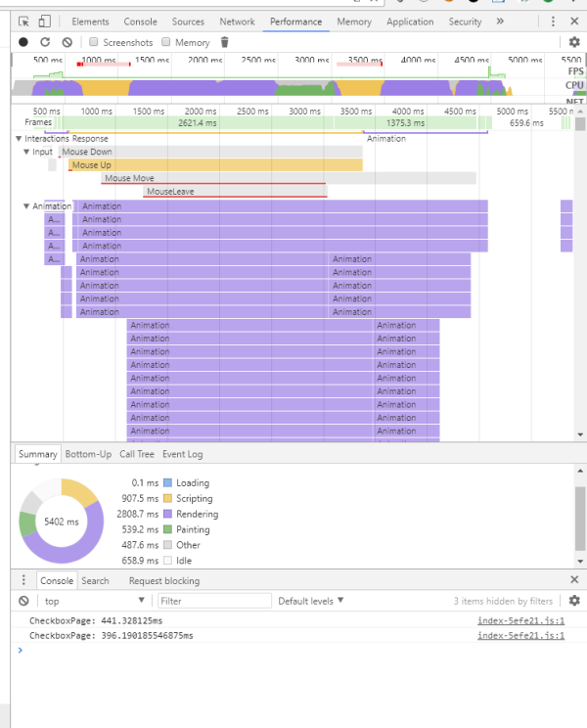Open the Application tab

[410, 22]
